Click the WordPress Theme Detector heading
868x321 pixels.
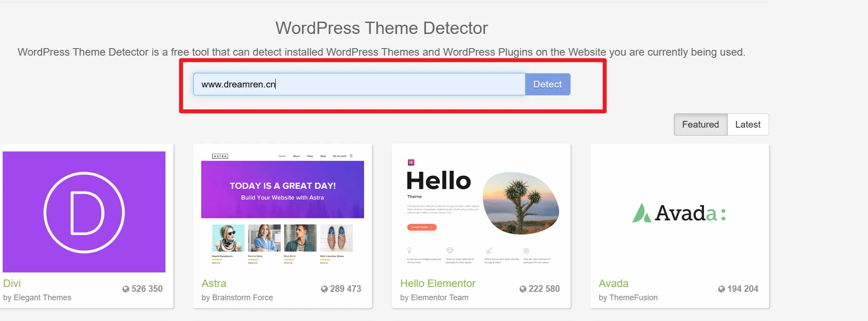pyautogui.click(x=382, y=28)
